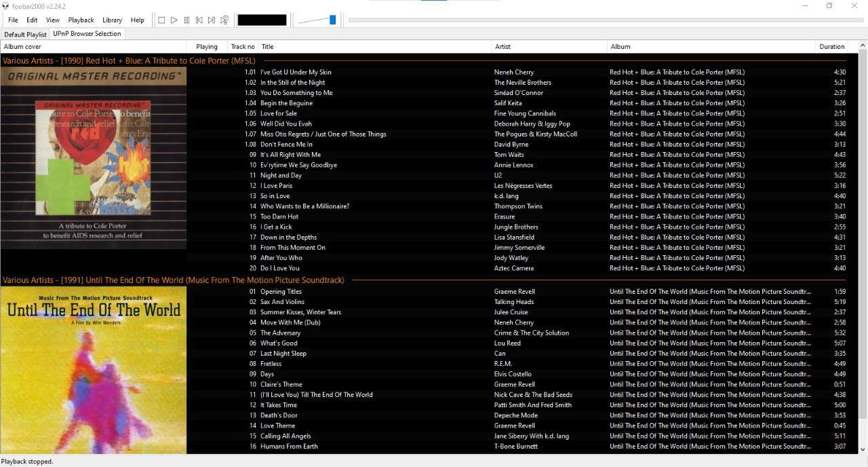Sort by Title column header
Screen dimensions: 868x467
(375, 47)
